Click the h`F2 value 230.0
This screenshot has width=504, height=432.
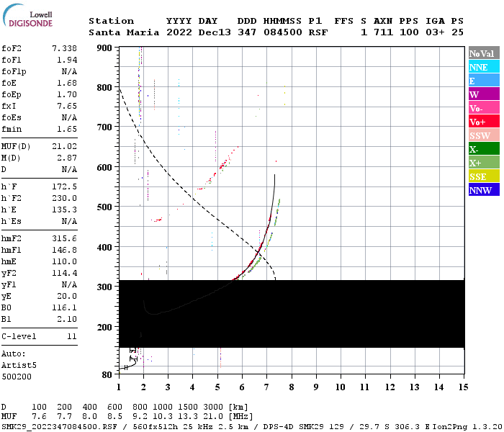64,198
